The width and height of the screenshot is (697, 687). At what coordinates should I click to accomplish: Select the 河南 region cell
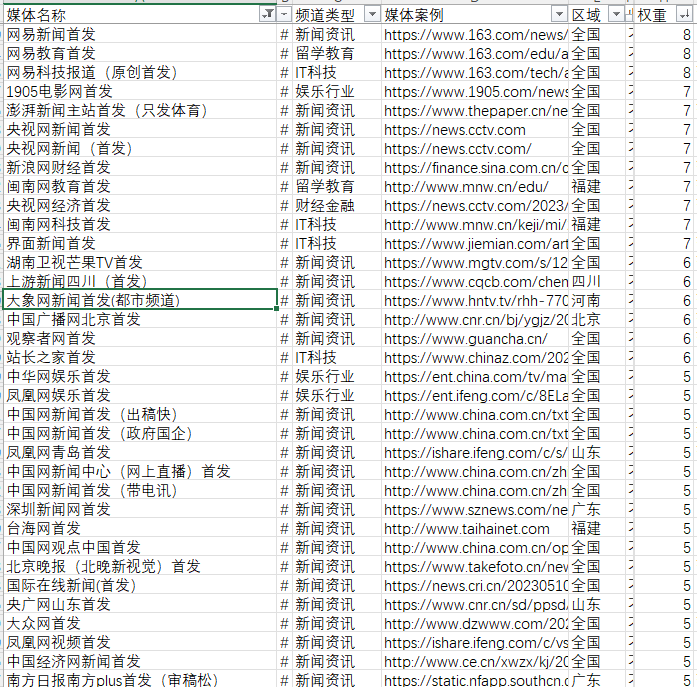[586, 301]
